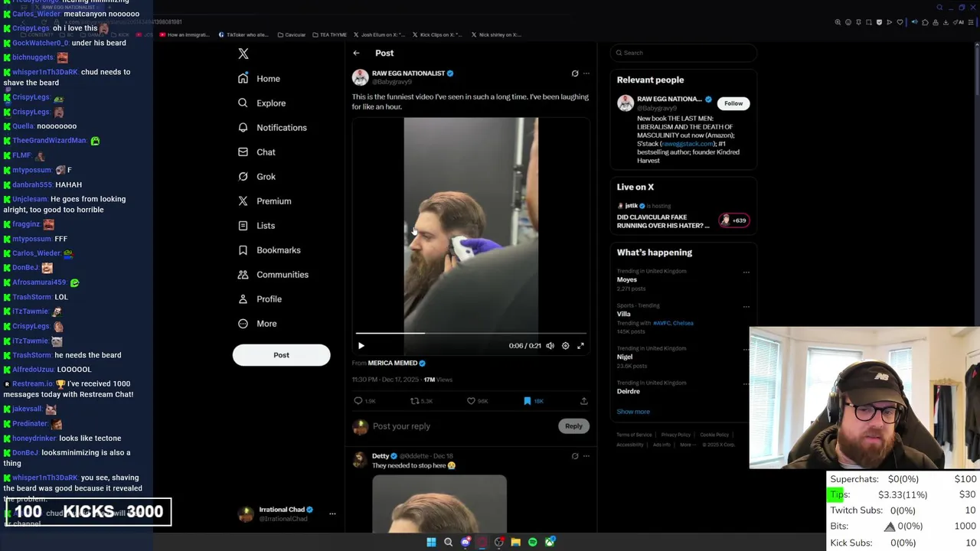Viewport: 980px width, 551px height.
Task: Click the repost icon with 5.3K
Action: (x=414, y=401)
